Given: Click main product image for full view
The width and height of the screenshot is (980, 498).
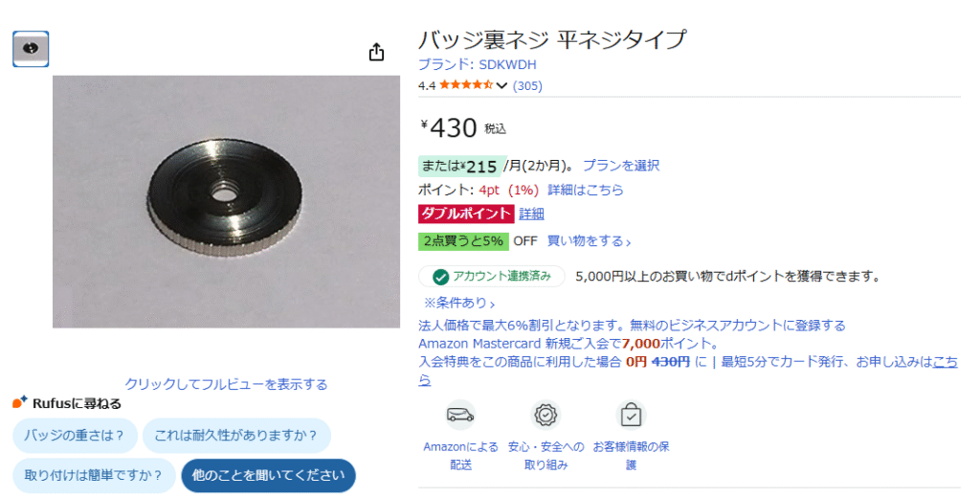Looking at the screenshot, I should 226,201.
